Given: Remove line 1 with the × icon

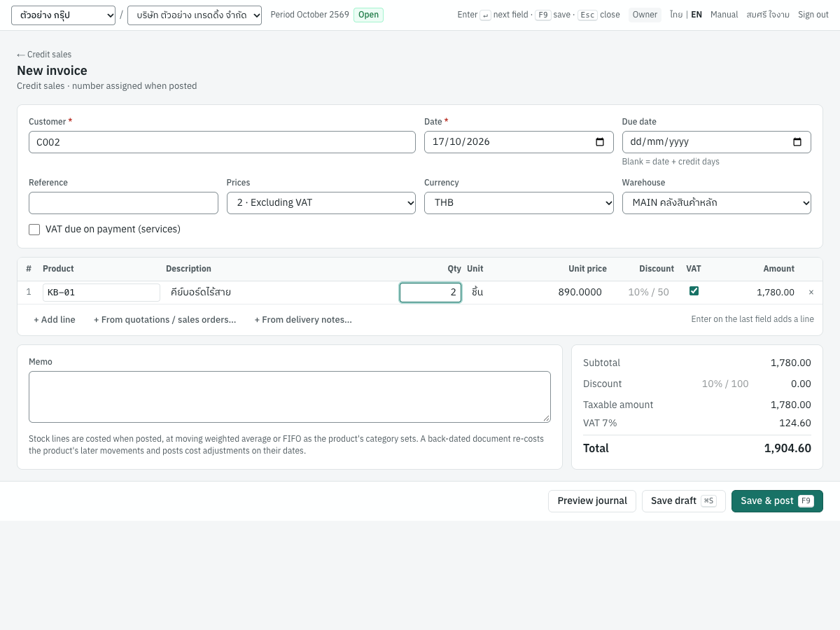Looking at the screenshot, I should (811, 293).
